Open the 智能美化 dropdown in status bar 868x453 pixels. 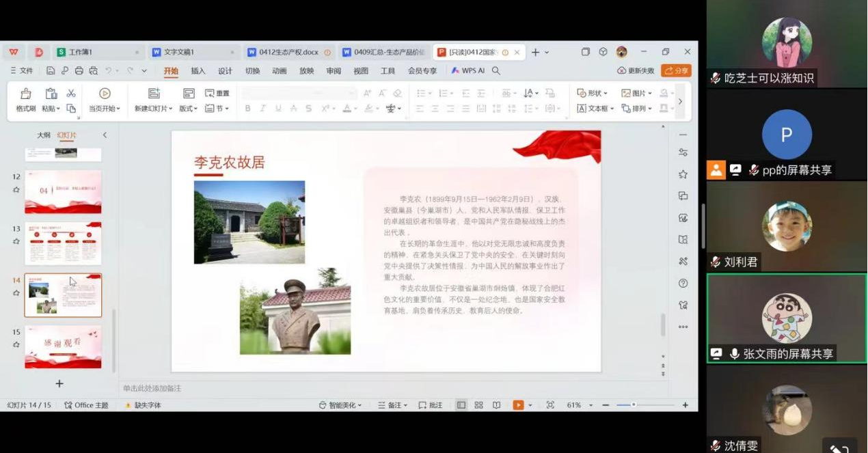pos(340,405)
